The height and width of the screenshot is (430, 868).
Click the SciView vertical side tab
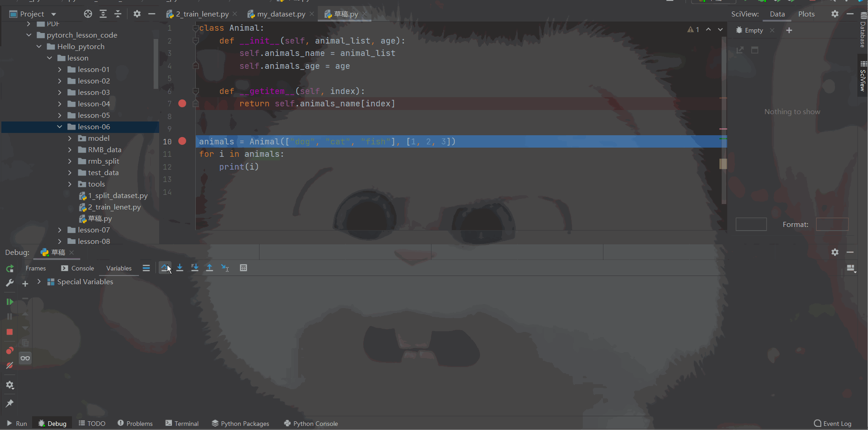863,76
